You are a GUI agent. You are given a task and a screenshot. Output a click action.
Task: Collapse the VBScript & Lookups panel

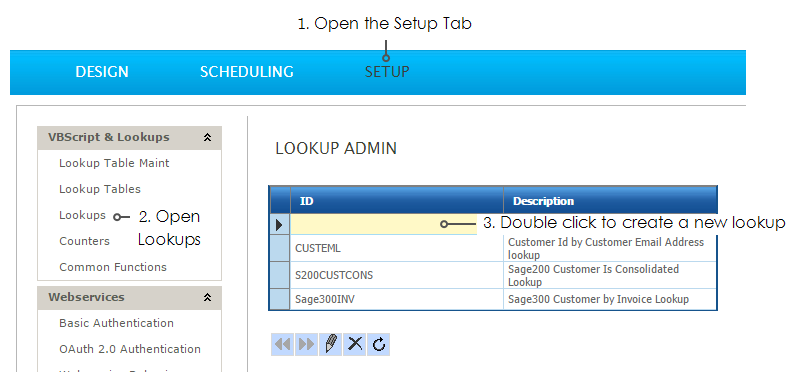208,137
